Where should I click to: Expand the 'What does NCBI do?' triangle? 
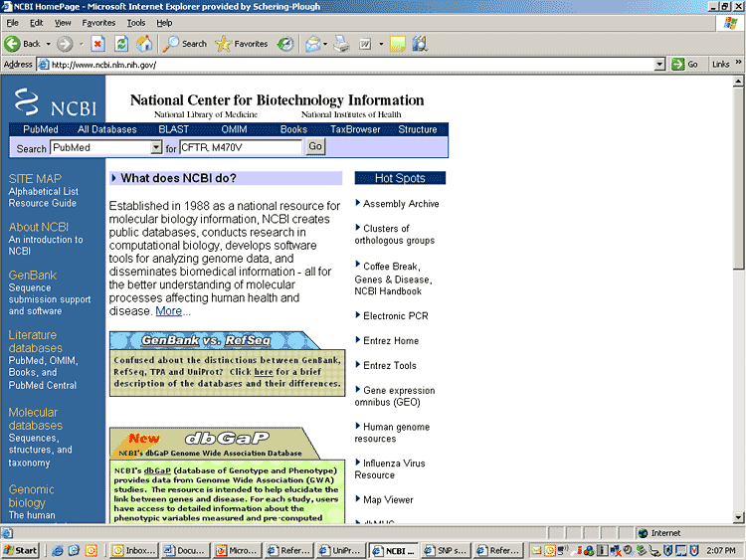point(113,178)
